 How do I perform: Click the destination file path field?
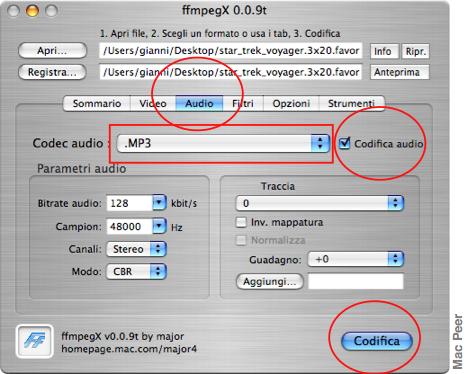(x=230, y=72)
